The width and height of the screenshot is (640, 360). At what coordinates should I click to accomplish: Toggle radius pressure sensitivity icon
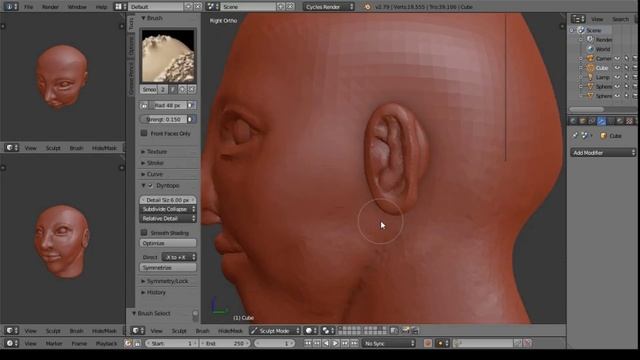coord(191,105)
